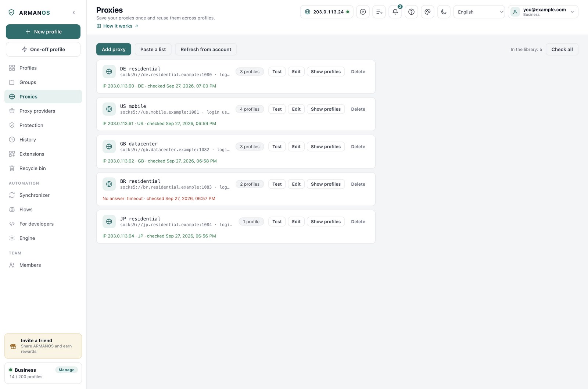Open Members in the sidebar
Image resolution: width=588 pixels, height=389 pixels.
pyautogui.click(x=43, y=265)
